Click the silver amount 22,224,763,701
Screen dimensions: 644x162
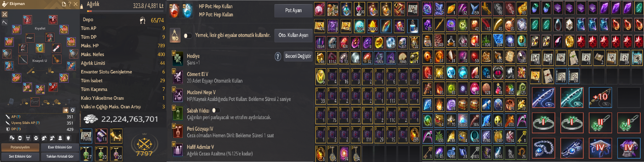pos(130,119)
